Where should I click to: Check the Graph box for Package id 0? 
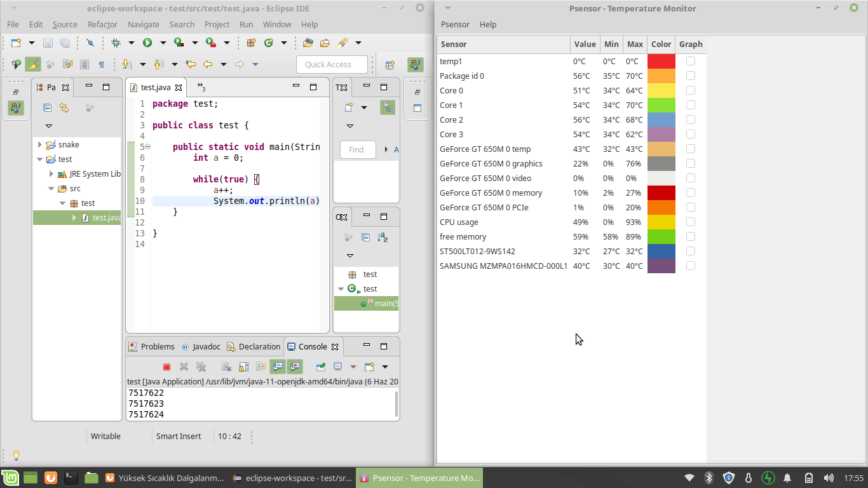pos(691,76)
